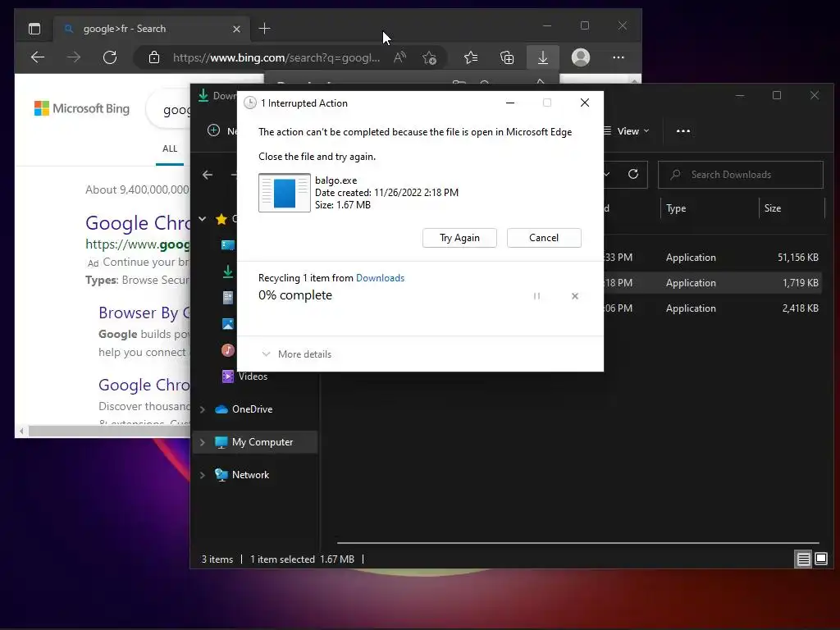This screenshot has height=630, width=840.
Task: Open the Browser By Google result
Action: pyautogui.click(x=144, y=313)
